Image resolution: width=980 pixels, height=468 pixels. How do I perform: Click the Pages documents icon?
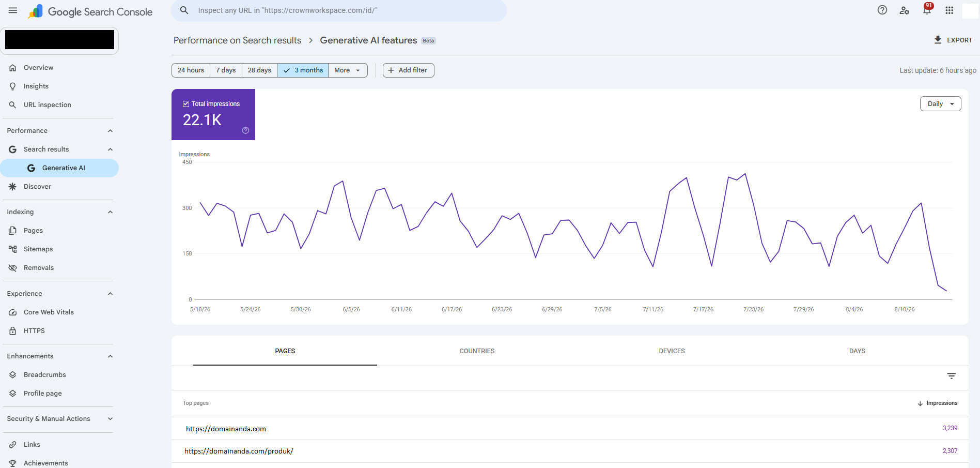(13, 231)
